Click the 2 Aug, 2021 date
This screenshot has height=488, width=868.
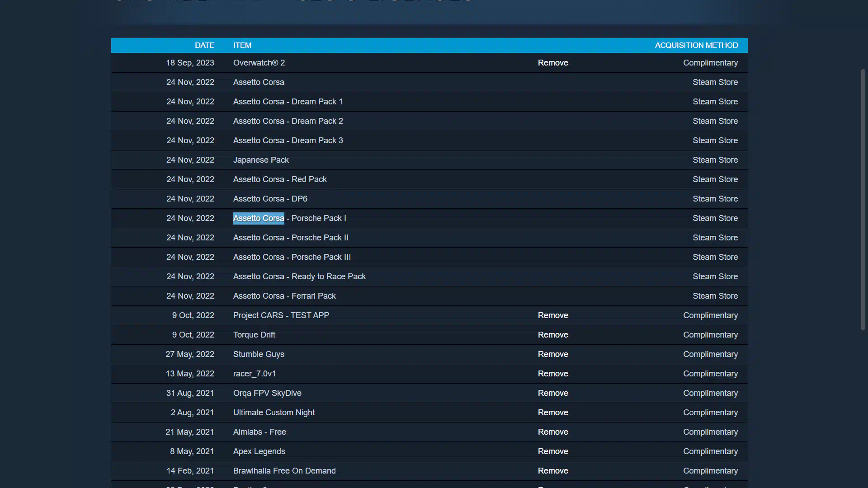pyautogui.click(x=192, y=413)
